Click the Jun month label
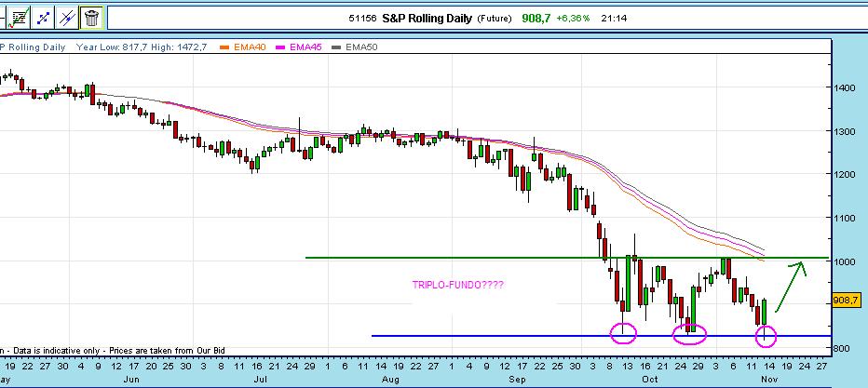The image size is (868, 388). [x=131, y=379]
